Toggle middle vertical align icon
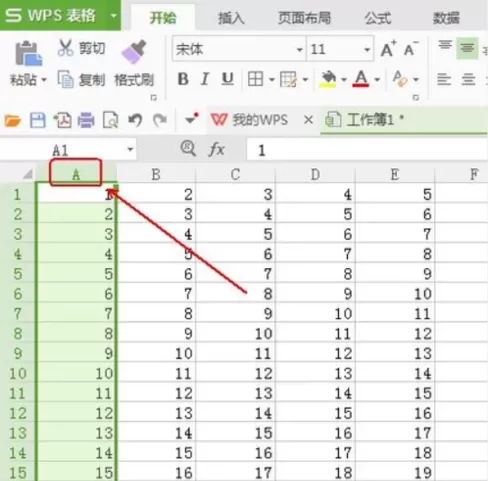 point(467,49)
